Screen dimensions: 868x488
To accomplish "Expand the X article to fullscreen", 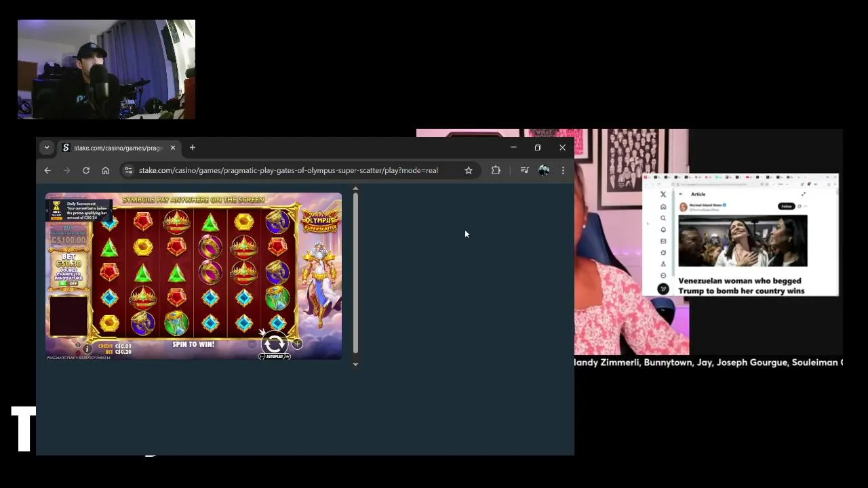I will [x=804, y=195].
